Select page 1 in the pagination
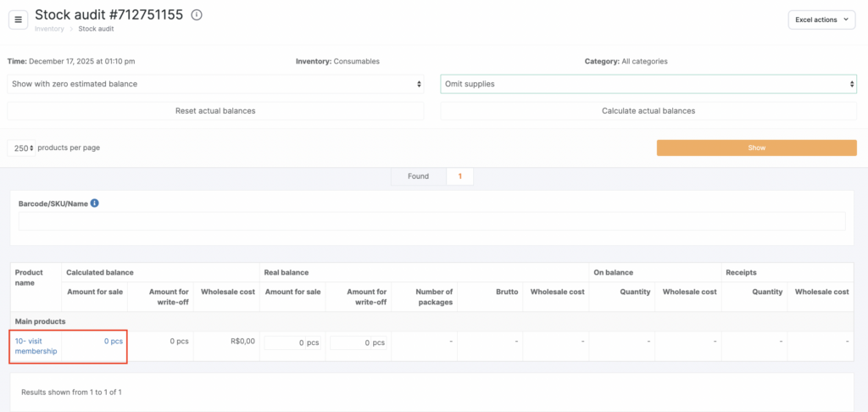The height and width of the screenshot is (412, 868). click(x=459, y=176)
